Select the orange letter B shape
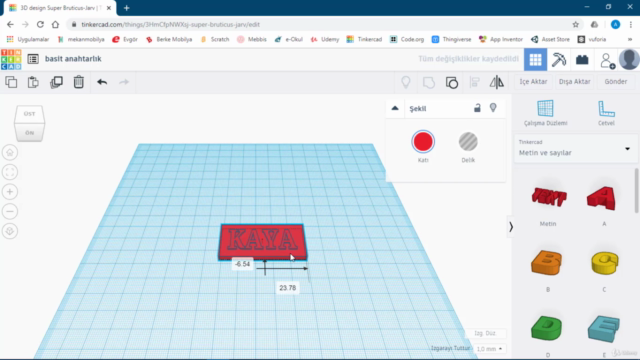 pyautogui.click(x=547, y=263)
